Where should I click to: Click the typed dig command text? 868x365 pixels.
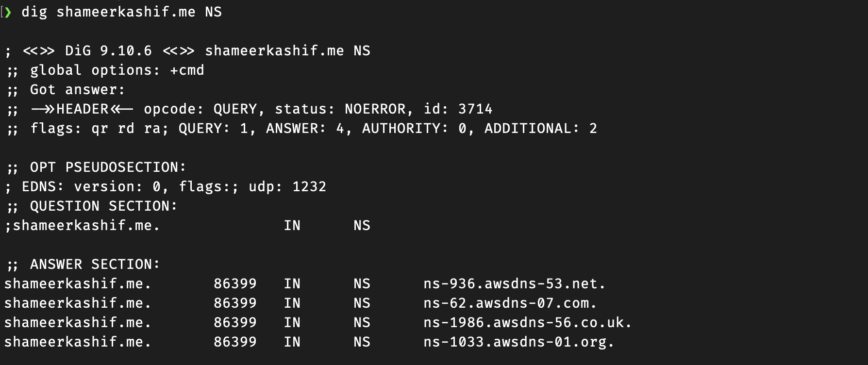(121, 12)
